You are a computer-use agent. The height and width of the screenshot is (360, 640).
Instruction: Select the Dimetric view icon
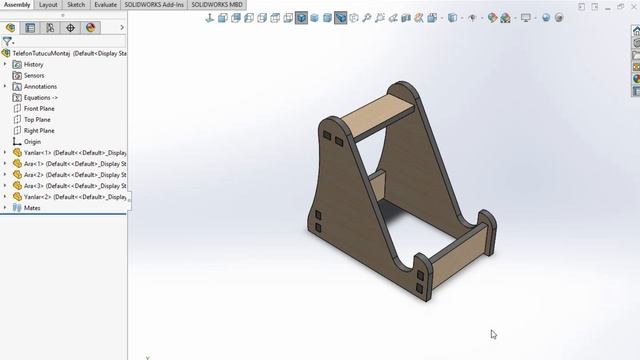pyautogui.click(x=327, y=18)
